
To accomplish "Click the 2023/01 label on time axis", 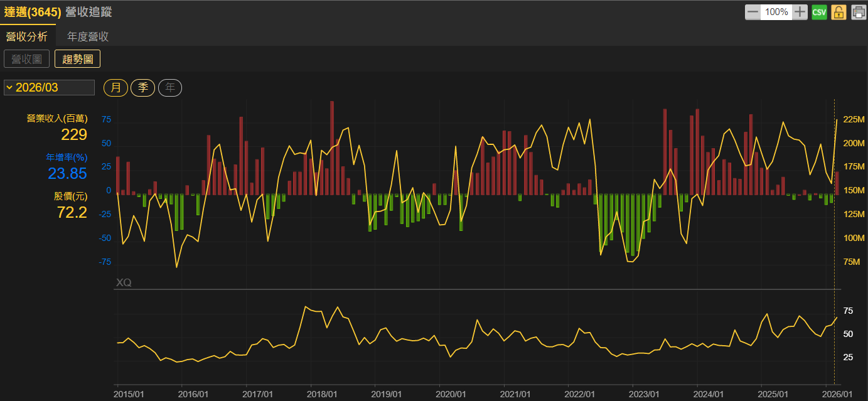I will [x=644, y=394].
